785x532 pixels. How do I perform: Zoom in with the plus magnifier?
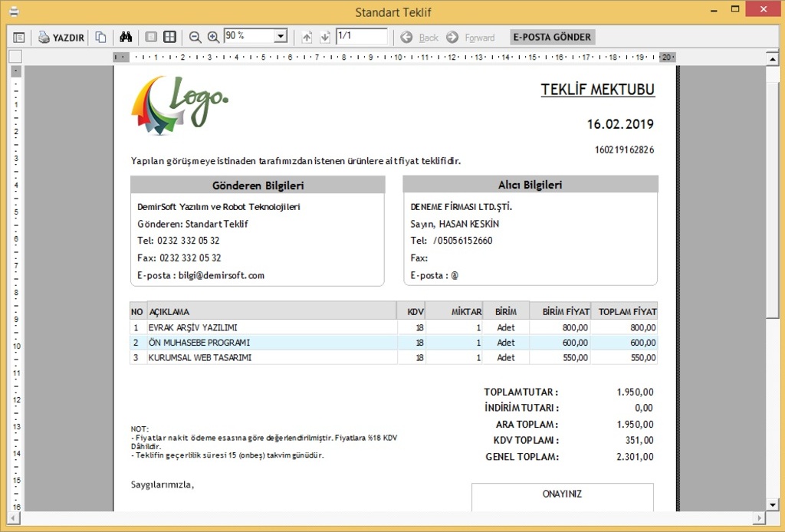coord(213,37)
